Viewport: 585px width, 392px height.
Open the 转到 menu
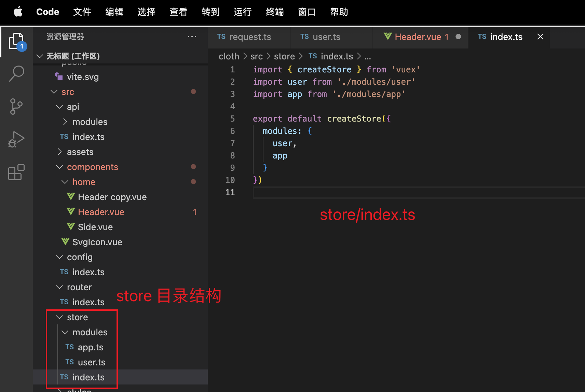[x=210, y=12]
